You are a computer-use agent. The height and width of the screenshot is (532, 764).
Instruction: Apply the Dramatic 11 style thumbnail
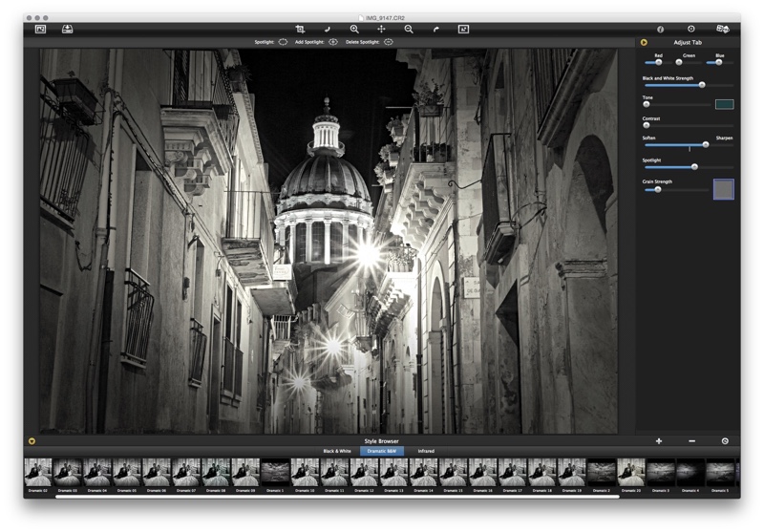coord(335,473)
